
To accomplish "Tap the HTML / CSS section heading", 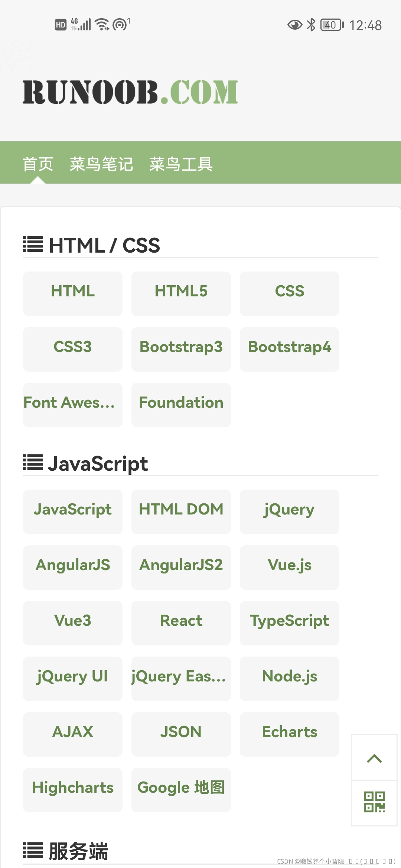I will [x=104, y=245].
